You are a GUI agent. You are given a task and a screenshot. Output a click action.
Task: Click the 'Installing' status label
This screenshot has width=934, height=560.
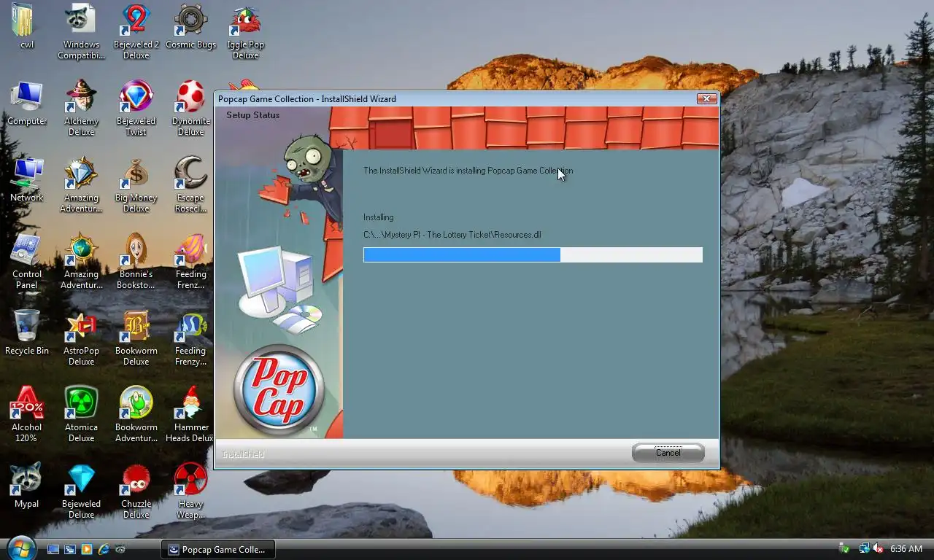coord(378,217)
